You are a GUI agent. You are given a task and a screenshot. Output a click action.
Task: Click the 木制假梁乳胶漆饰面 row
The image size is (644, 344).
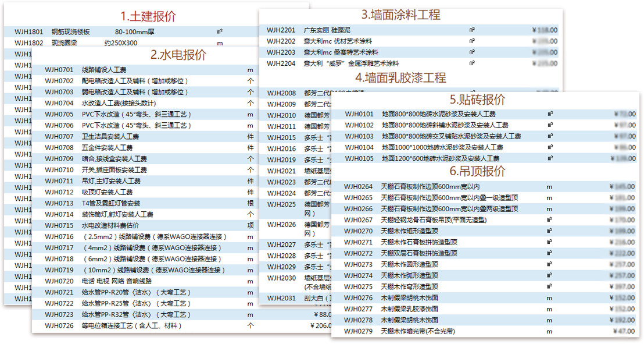[409, 309]
